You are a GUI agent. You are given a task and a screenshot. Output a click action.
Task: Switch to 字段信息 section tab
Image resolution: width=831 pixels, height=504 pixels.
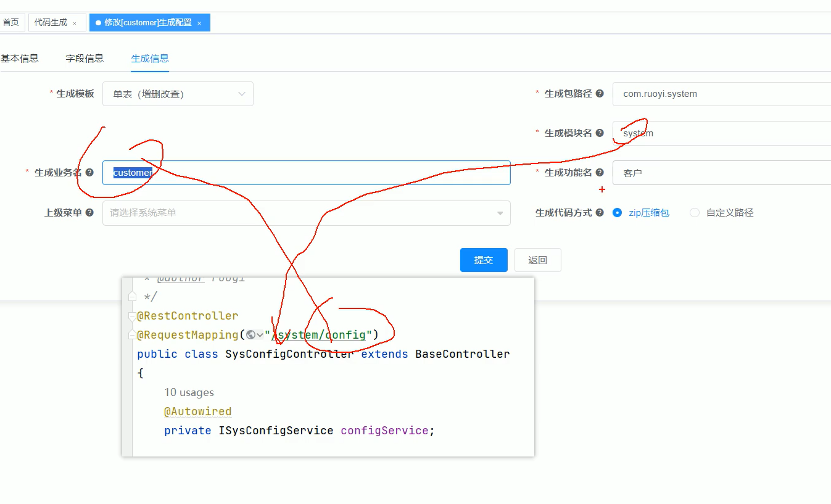click(85, 59)
